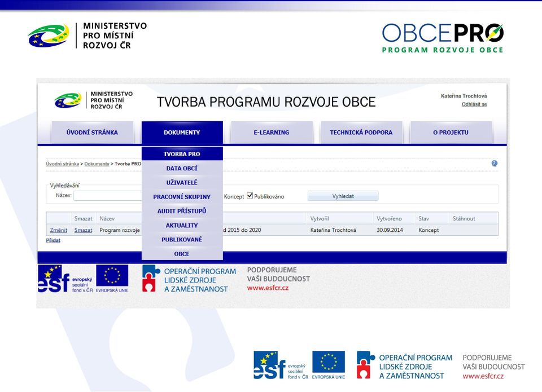Go to the O projektu tab
This screenshot has width=542, height=392.
(x=451, y=133)
